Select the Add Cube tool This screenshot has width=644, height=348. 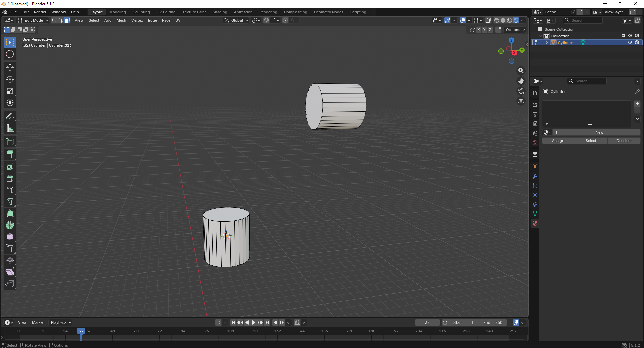pyautogui.click(x=10, y=141)
